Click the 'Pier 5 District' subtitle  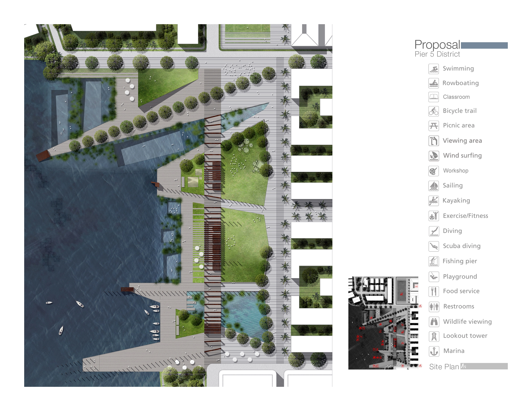(x=437, y=54)
